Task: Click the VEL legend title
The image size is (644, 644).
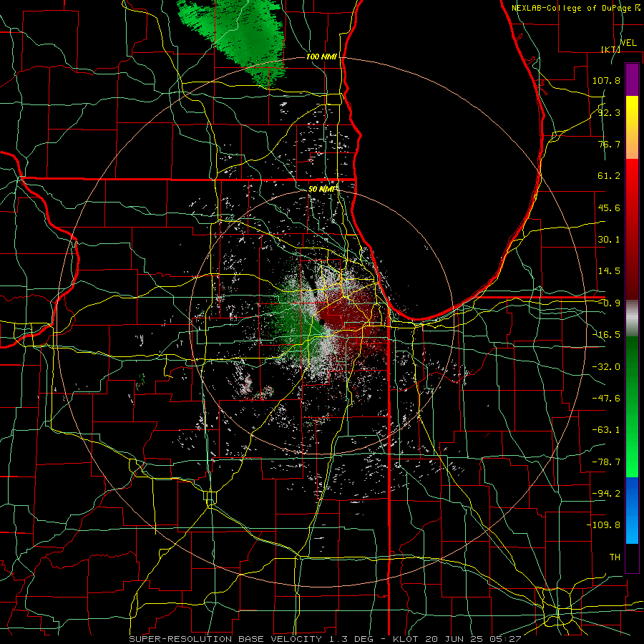Action: [629, 43]
